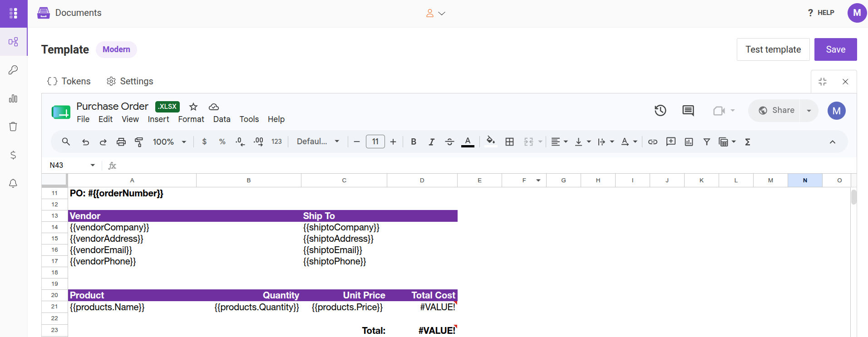Open the user account dropdown
868x337 pixels.
tap(435, 13)
